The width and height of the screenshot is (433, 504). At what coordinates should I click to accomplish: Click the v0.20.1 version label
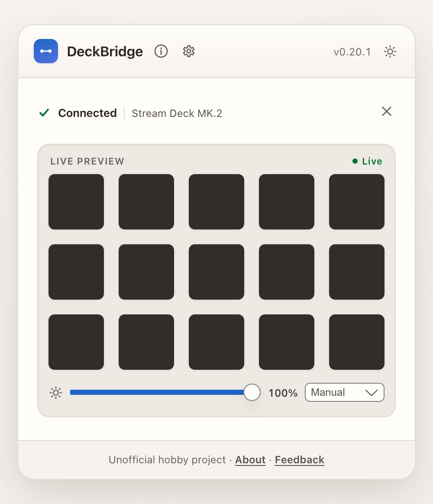(x=352, y=52)
